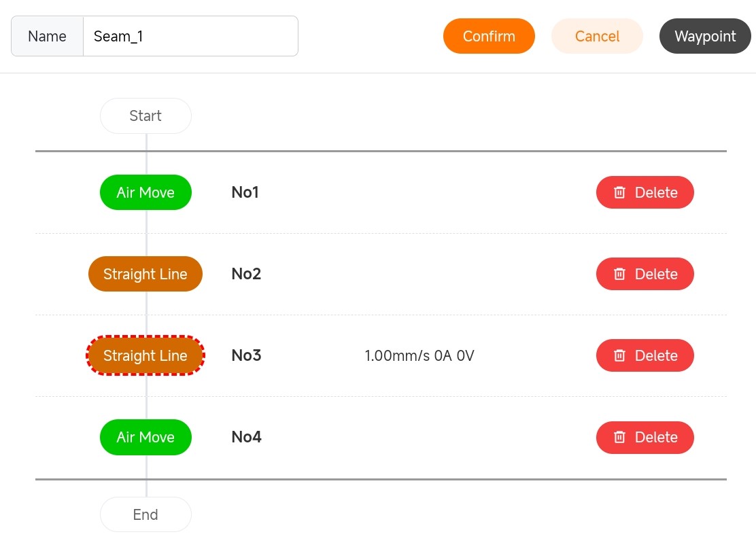Click the Start node
Image resolution: width=756 pixels, height=545 pixels.
(x=145, y=116)
